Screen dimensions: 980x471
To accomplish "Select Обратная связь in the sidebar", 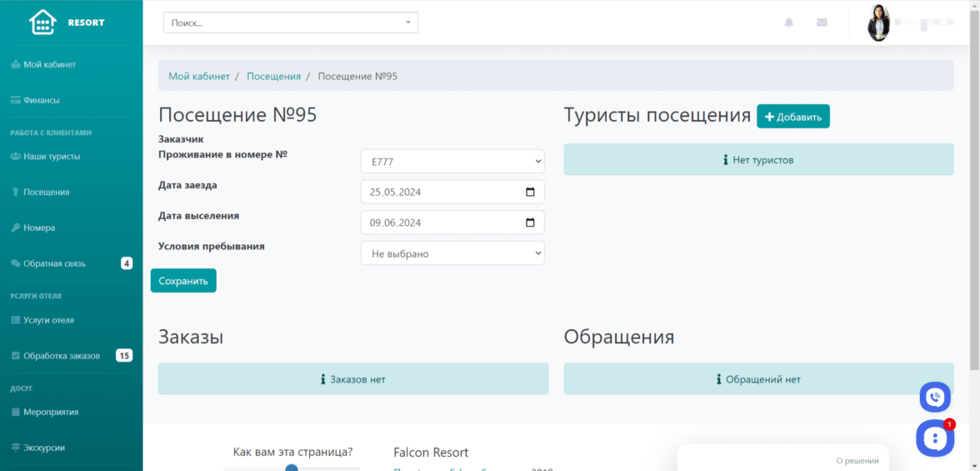I will click(54, 263).
